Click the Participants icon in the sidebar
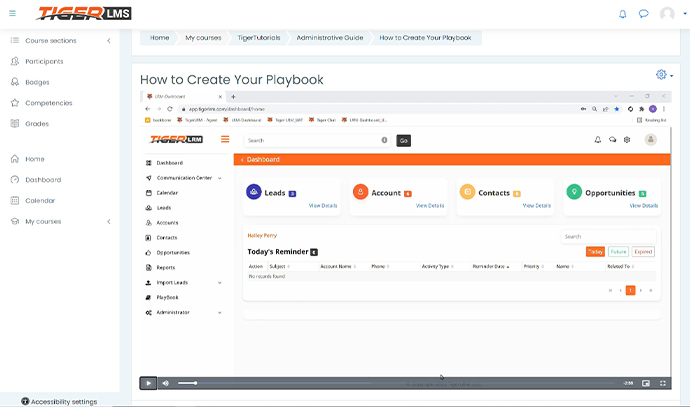Viewport: 690px width, 407px height. (x=15, y=61)
